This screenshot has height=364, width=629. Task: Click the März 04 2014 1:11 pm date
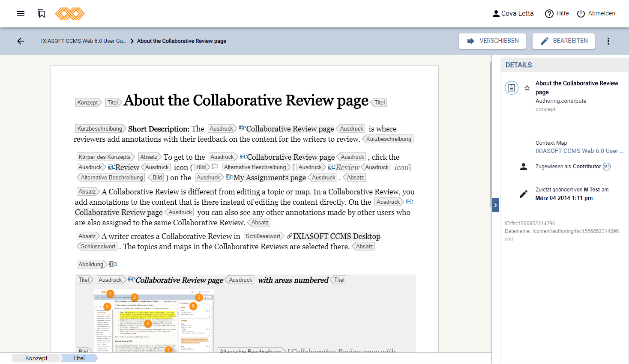[x=564, y=198]
